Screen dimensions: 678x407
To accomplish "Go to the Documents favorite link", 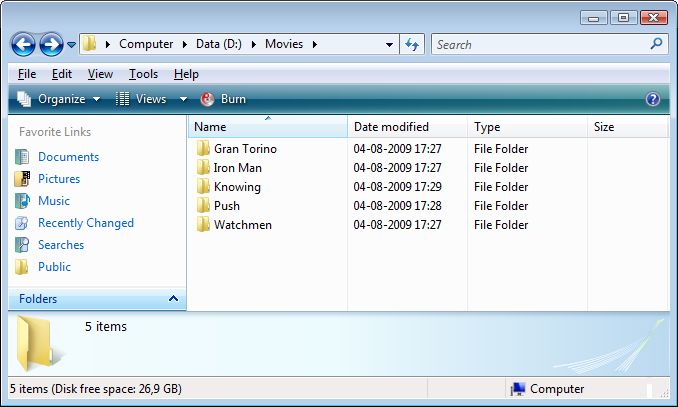I will [68, 157].
